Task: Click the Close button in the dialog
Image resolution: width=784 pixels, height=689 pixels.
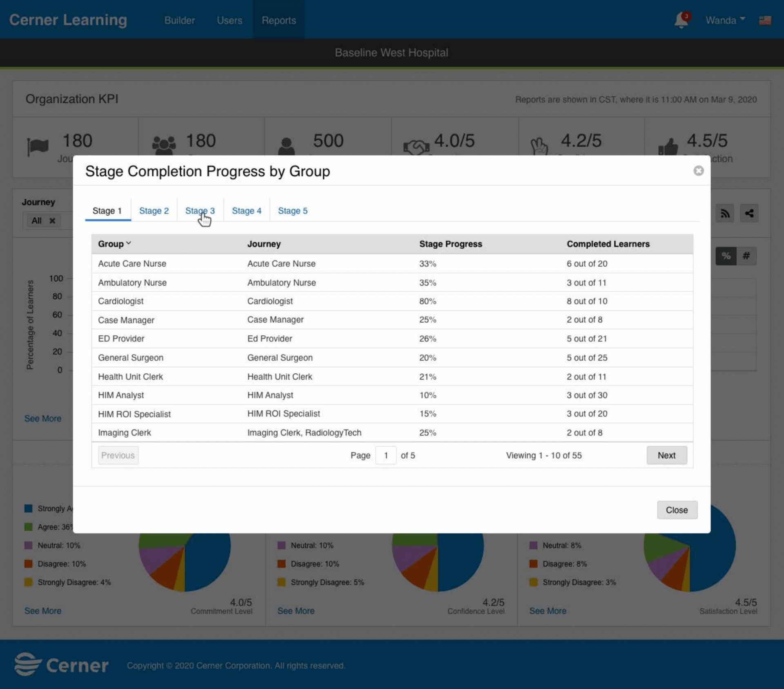Action: tap(677, 510)
